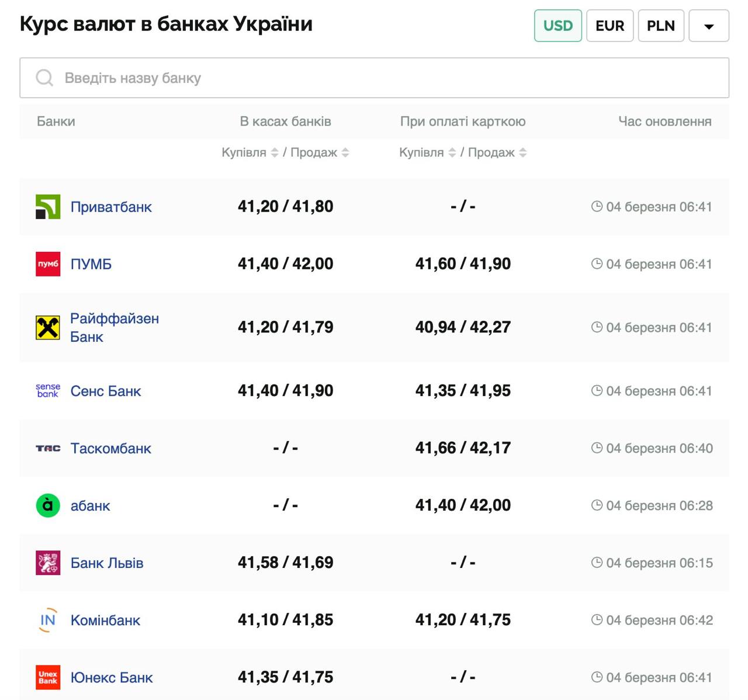Click the Sense Bank logo icon
Screen dimensions: 748x700
pos(48,391)
